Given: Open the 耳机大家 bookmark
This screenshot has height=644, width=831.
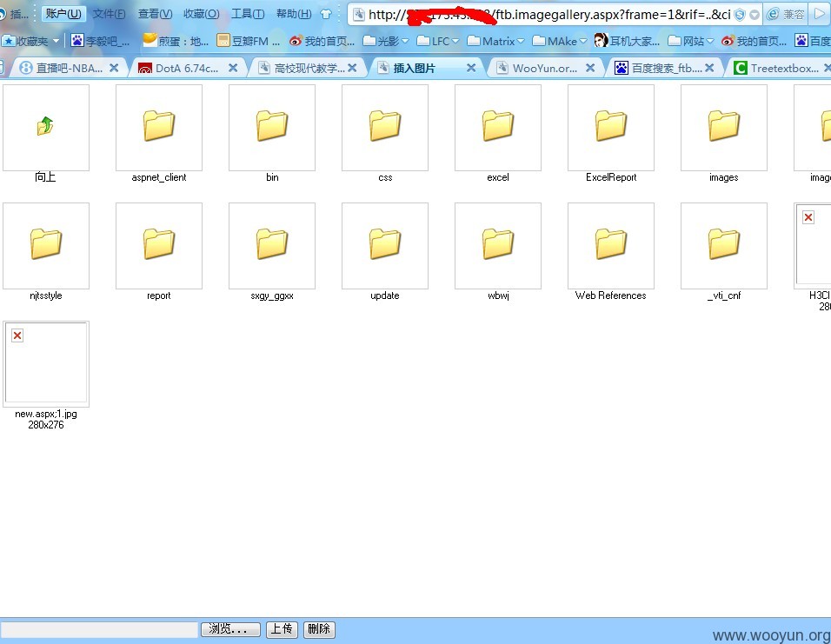Looking at the screenshot, I should coord(627,41).
